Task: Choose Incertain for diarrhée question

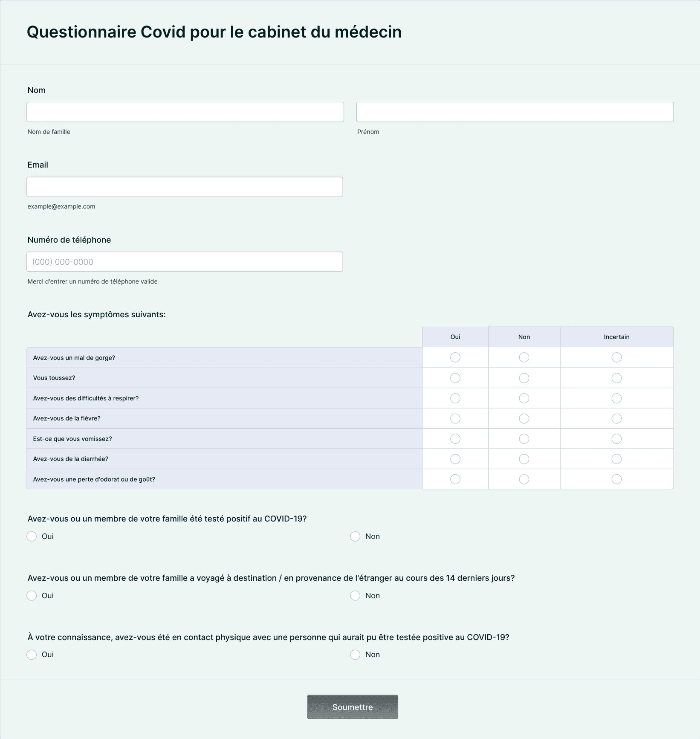Action: coord(616,459)
